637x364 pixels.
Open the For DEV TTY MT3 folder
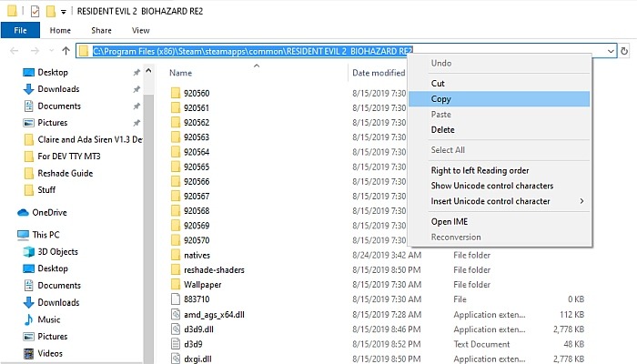[68, 157]
